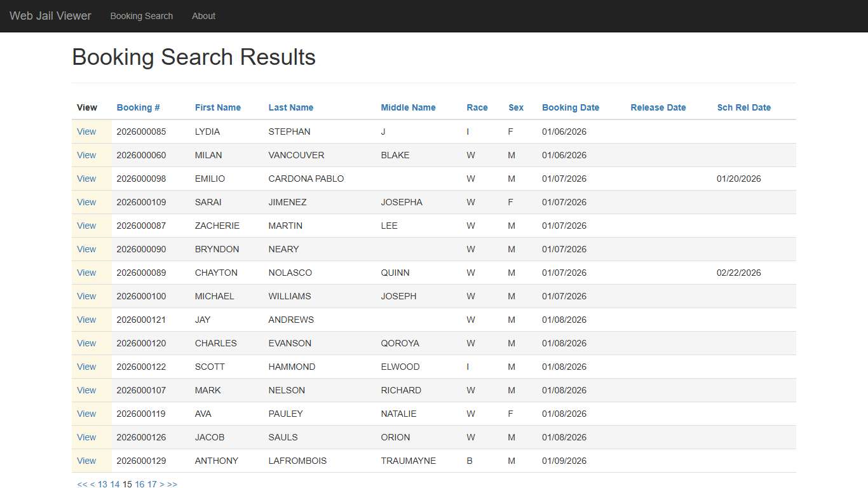Sort results by Booking Date
The image size is (868, 488).
pos(570,107)
